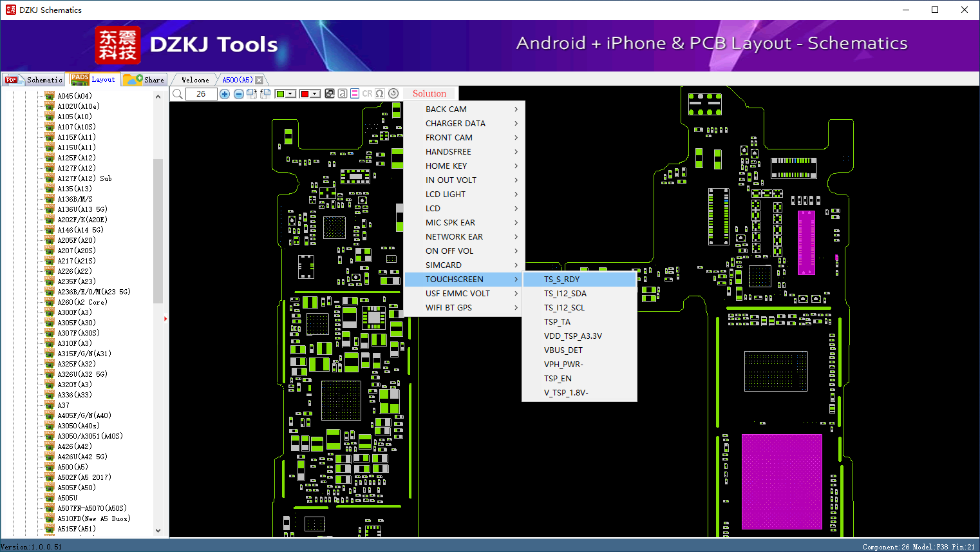The height and width of the screenshot is (552, 980).
Task: Select A045(A04) in the model tree
Action: (75, 96)
